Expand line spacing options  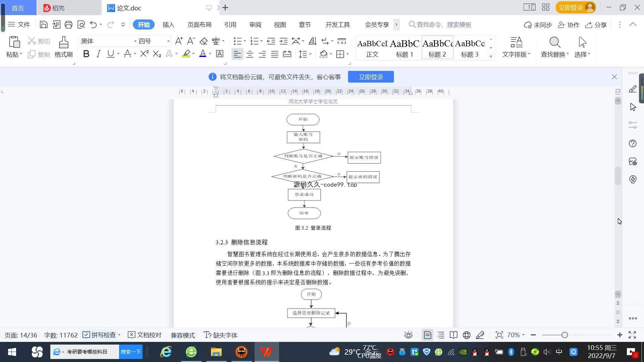(310, 54)
